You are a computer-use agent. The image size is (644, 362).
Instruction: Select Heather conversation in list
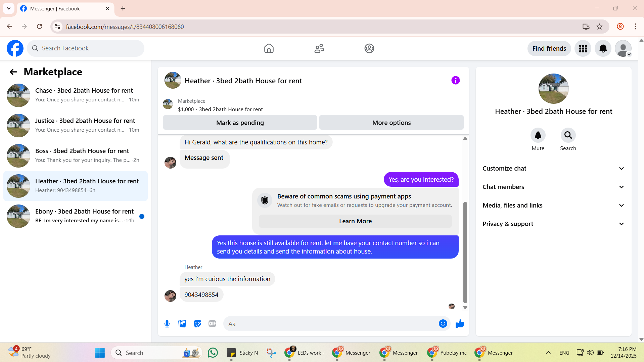(76, 186)
